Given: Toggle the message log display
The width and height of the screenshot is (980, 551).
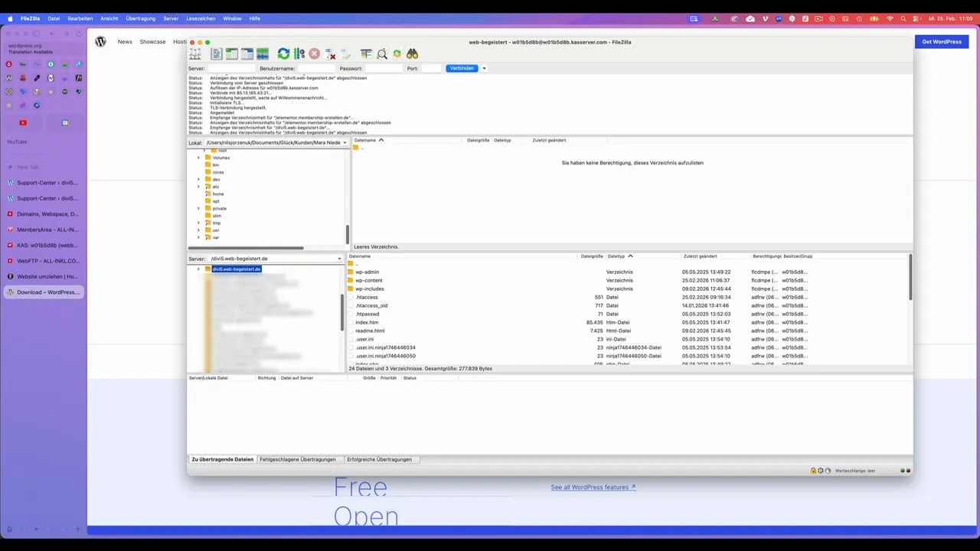Looking at the screenshot, I should pos(217,54).
